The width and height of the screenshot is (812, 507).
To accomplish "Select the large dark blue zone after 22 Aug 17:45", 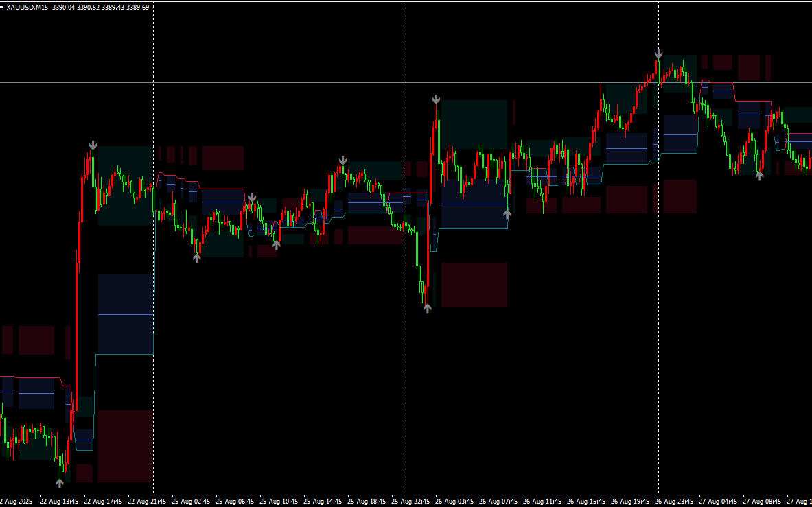I will (x=126, y=314).
